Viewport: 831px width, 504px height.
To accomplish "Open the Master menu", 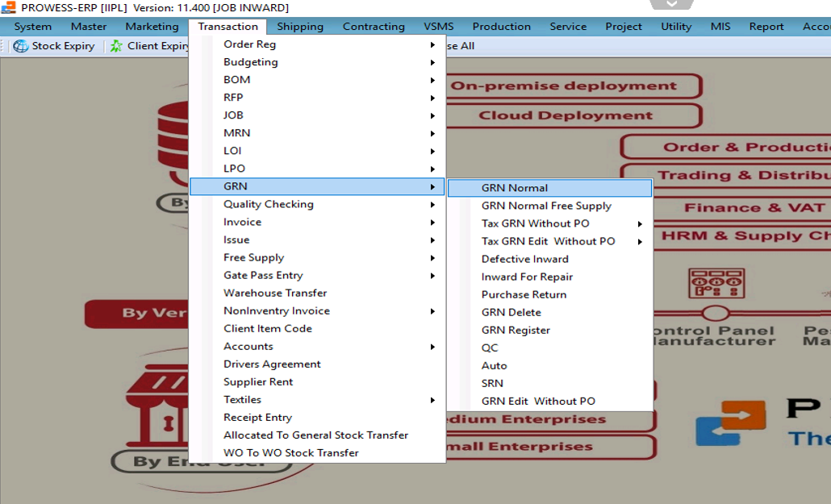I will (x=89, y=27).
